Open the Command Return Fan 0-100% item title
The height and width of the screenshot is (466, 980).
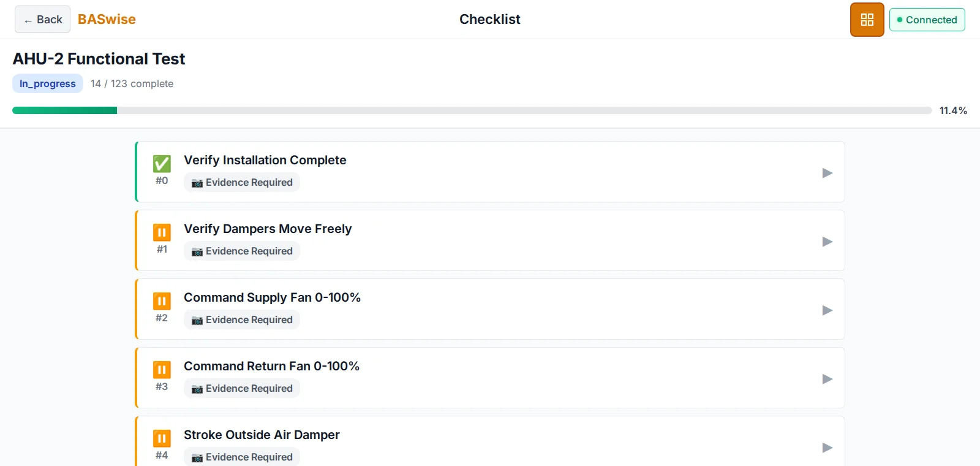(271, 366)
